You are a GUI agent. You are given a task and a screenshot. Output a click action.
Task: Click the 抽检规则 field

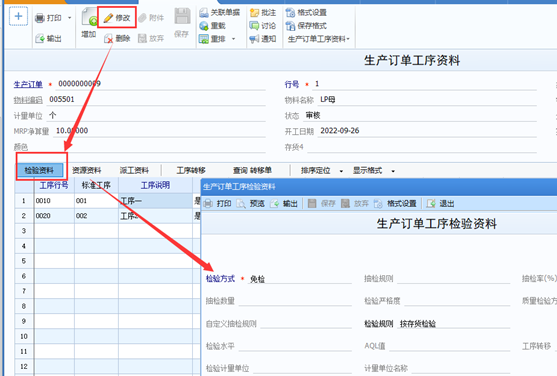(x=453, y=279)
